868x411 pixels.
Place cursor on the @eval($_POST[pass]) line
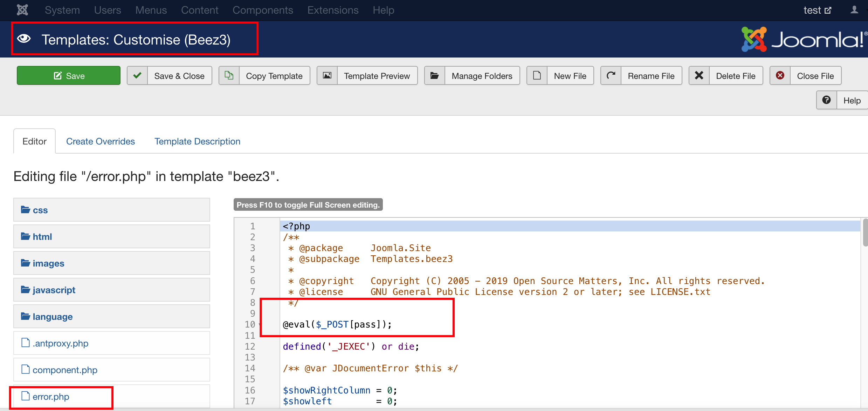click(x=337, y=324)
